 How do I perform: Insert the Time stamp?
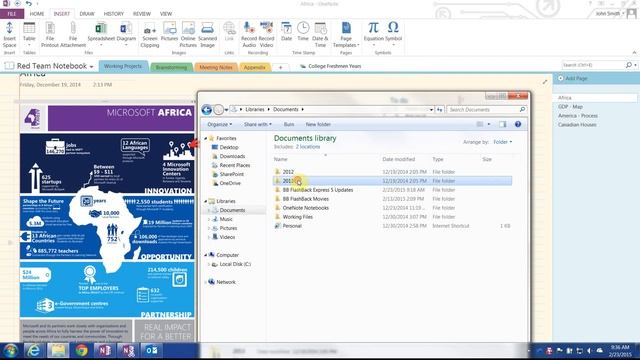click(x=303, y=32)
